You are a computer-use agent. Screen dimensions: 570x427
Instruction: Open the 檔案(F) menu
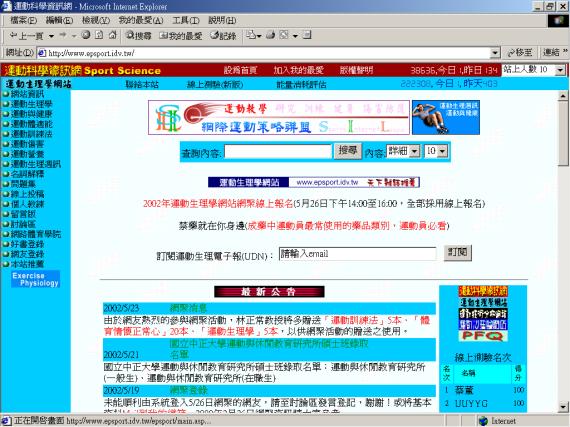pos(24,20)
